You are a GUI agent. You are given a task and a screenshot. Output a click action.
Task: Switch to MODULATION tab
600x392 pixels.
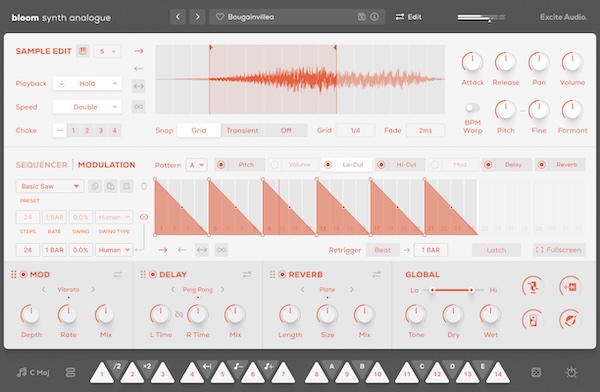pos(107,165)
